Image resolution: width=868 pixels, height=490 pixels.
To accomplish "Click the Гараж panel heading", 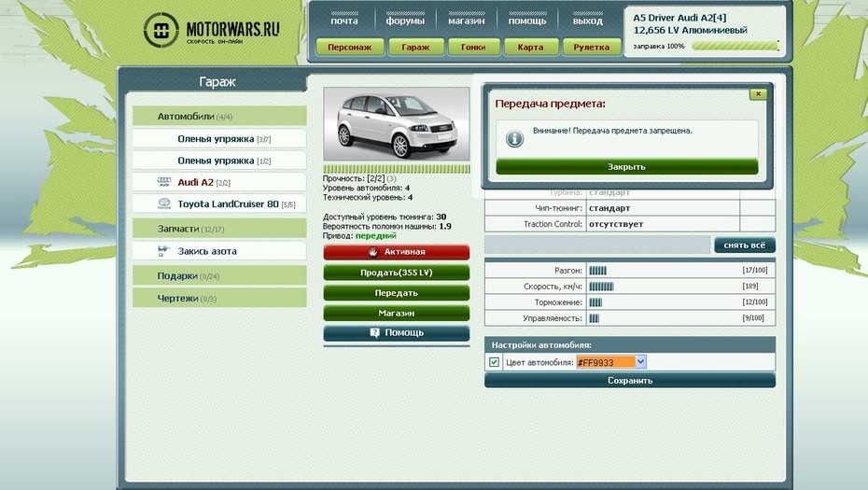I will coord(217,82).
